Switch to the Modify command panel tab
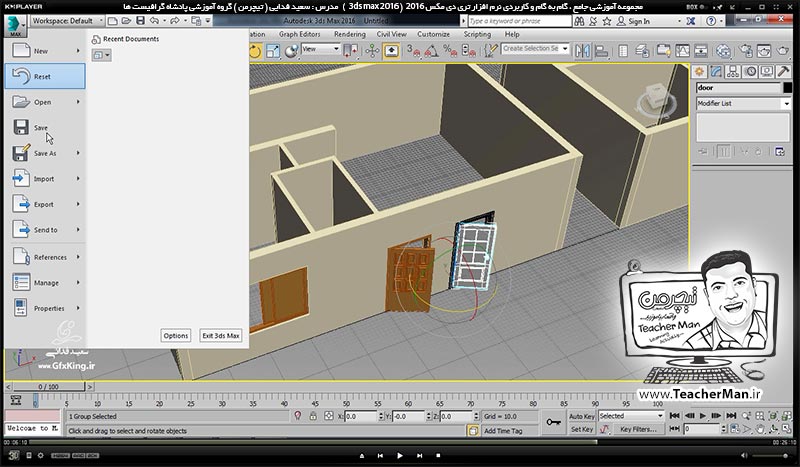Screen dimensions: 800x467 716,71
